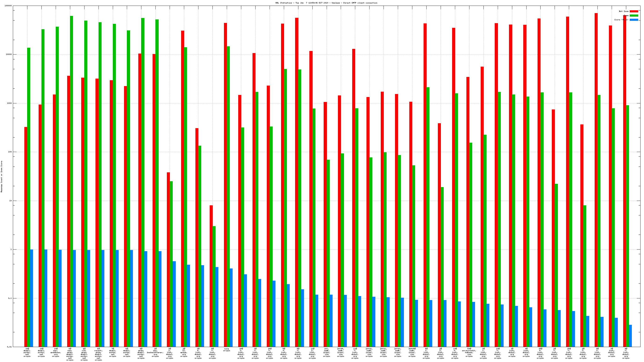Viewport: 644px width, 362px height.
Task: Click the recent.spam.dnsbl.sorbs.net x-axis label
Action: click(x=98, y=354)
